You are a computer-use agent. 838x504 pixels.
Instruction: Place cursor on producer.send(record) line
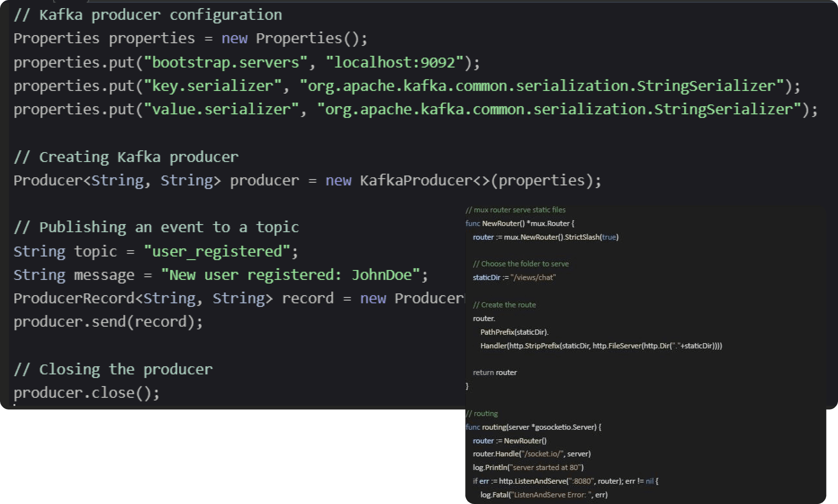[108, 322]
